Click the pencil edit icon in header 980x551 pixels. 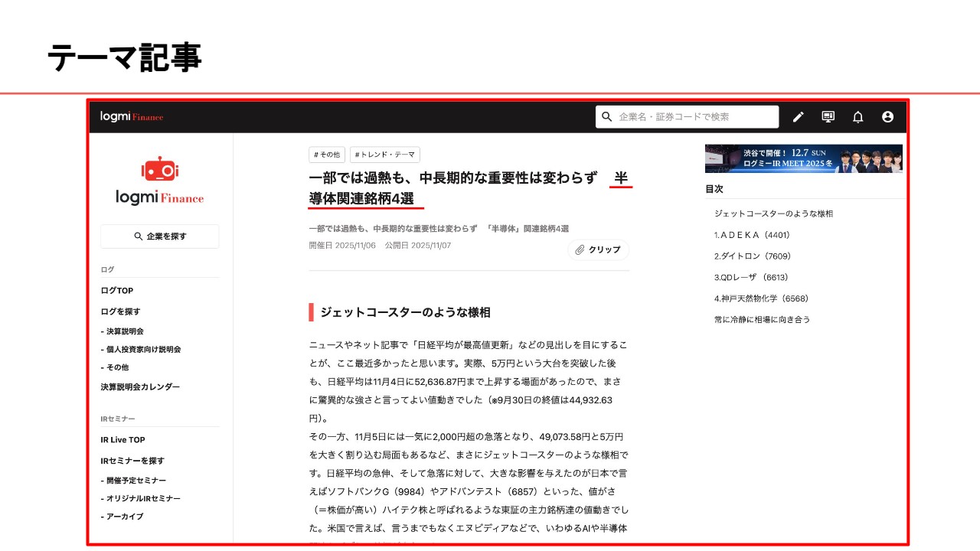click(x=798, y=117)
